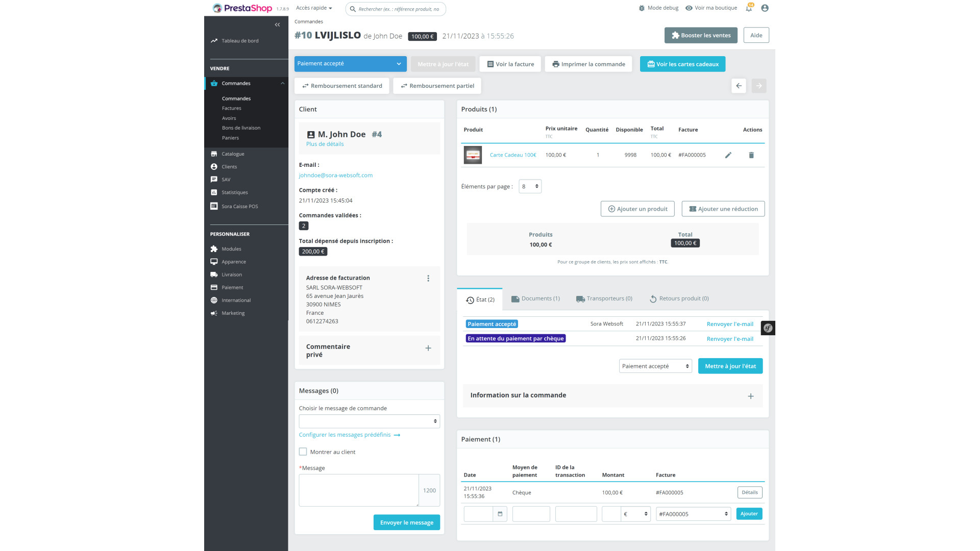The width and height of the screenshot is (980, 551).
Task: Click the Symfony debug toolbar icon
Action: click(768, 328)
